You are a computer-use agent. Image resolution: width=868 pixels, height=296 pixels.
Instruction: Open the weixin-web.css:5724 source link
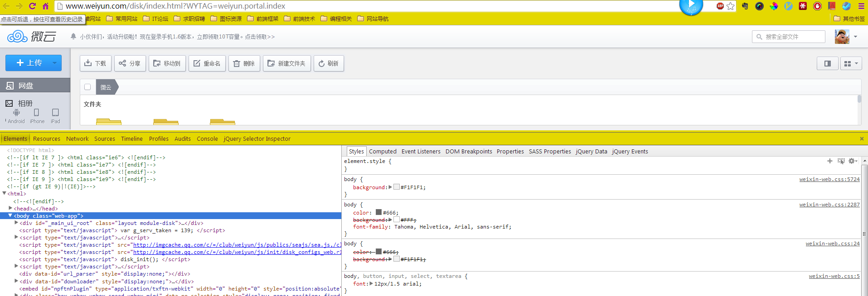[x=829, y=179]
